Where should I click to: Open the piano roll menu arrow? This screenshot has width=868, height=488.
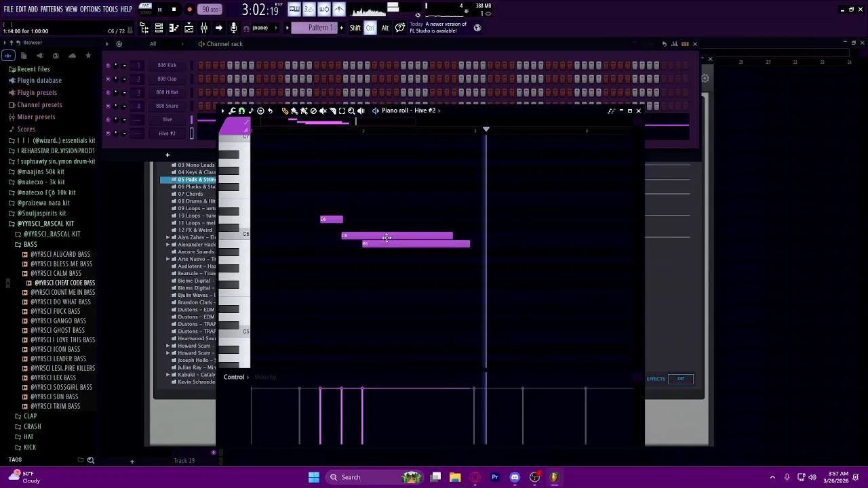click(222, 110)
